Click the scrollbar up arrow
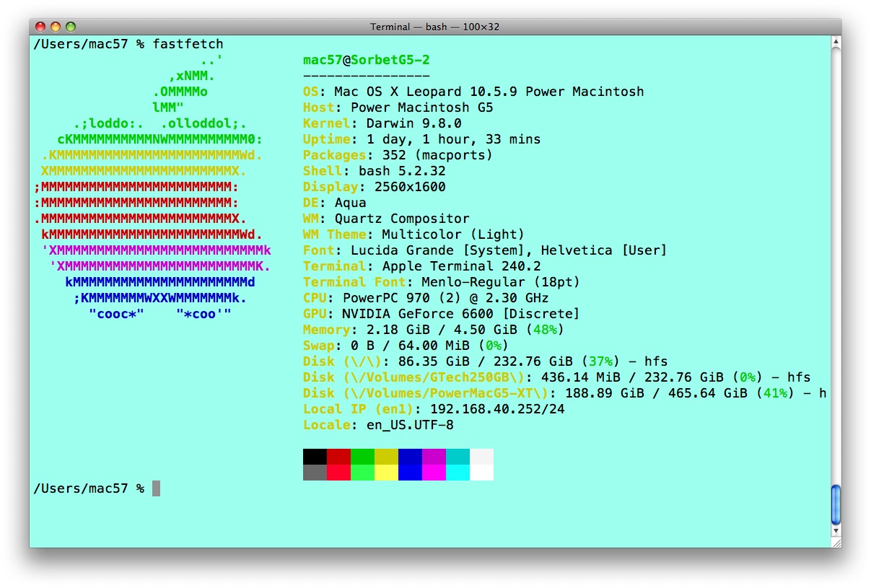Screen dimensions: 871x588 [836, 43]
